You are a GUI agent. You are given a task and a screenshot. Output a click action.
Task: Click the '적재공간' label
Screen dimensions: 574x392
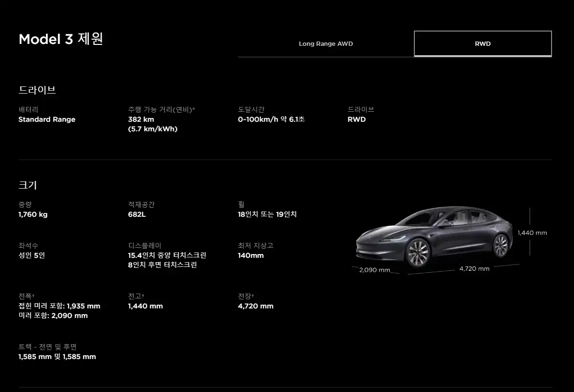[x=141, y=204]
